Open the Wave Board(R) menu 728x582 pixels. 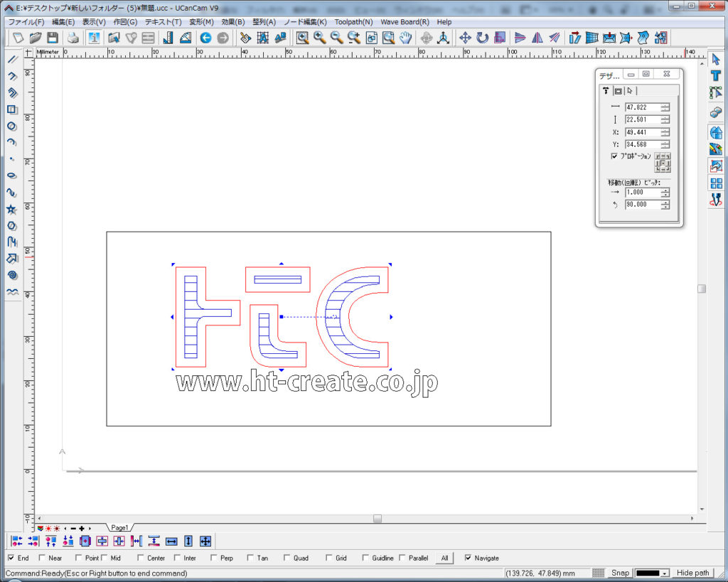pyautogui.click(x=405, y=22)
